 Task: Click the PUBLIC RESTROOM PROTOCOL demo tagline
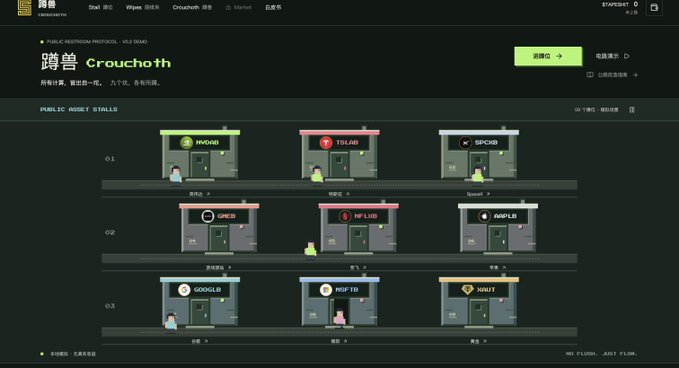97,42
